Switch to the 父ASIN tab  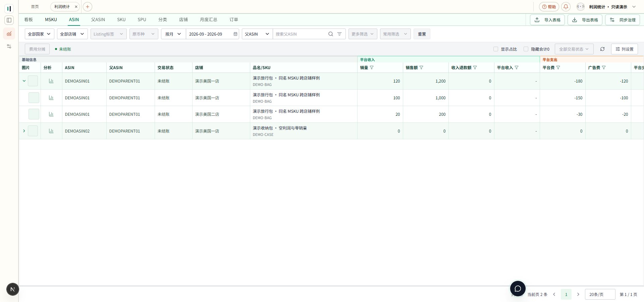98,19
